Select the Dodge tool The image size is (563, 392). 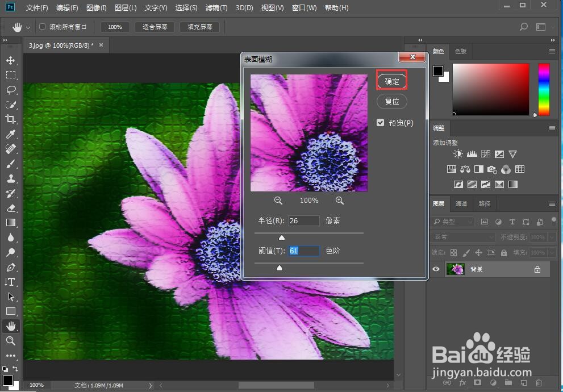coord(11,252)
